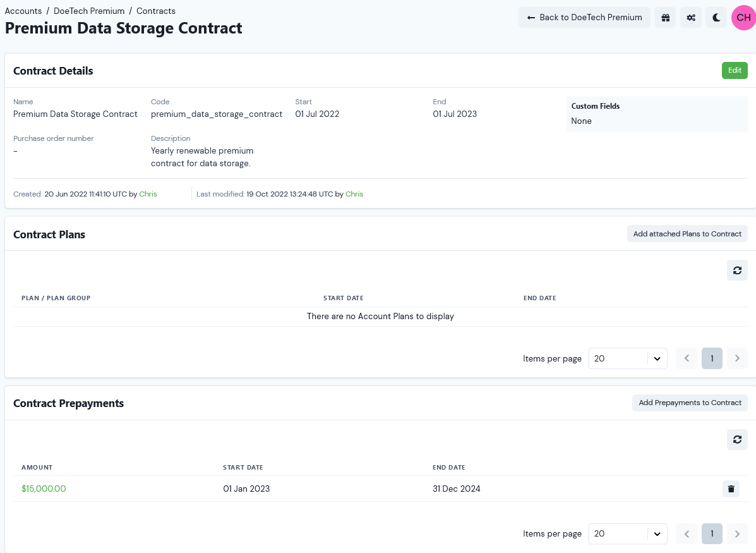
Task: Refresh the Contract Plans table
Action: [x=737, y=270]
